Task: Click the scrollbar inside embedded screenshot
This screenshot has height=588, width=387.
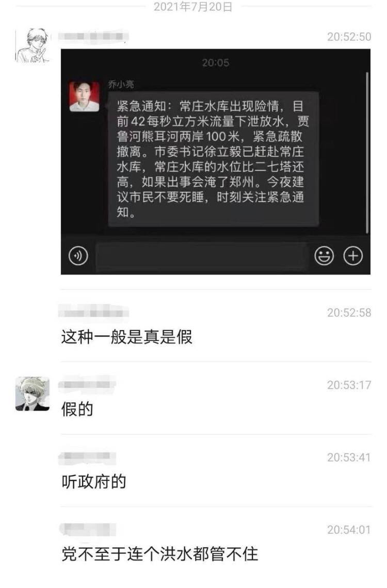Action: (x=367, y=153)
